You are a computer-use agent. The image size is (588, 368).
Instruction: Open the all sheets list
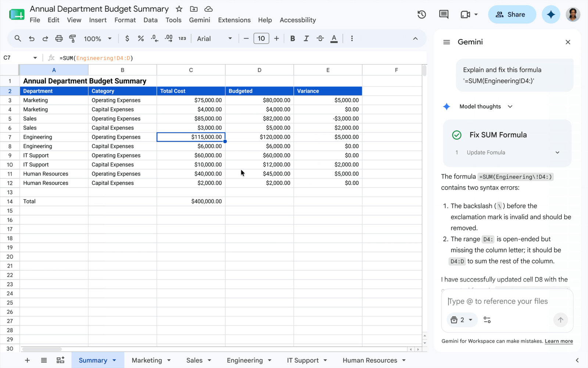(44, 360)
